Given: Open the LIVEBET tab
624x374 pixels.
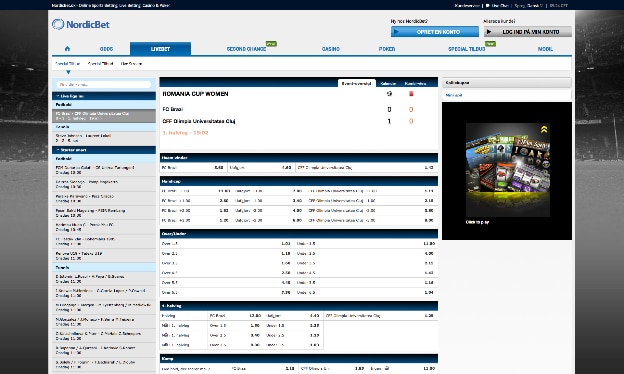Looking at the screenshot, I should point(160,49).
